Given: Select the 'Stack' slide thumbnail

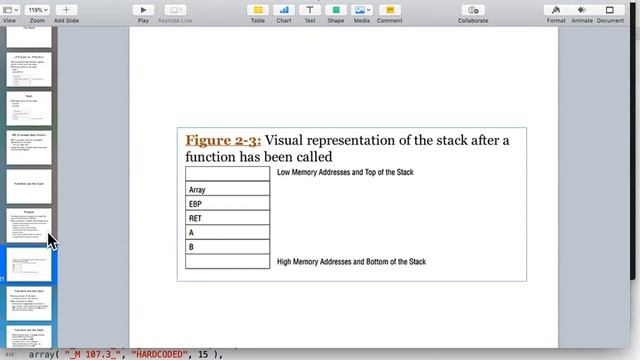Looking at the screenshot, I should click(29, 108).
